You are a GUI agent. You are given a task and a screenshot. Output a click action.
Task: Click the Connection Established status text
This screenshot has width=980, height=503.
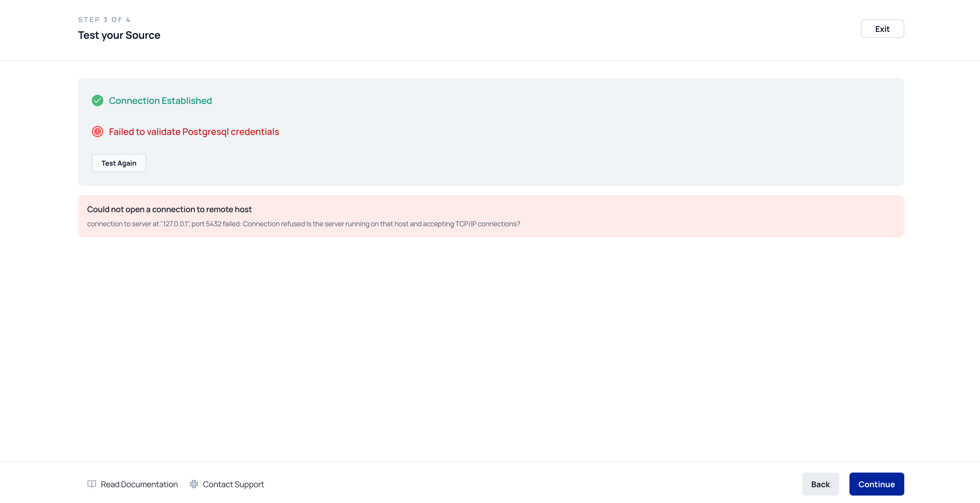[160, 100]
